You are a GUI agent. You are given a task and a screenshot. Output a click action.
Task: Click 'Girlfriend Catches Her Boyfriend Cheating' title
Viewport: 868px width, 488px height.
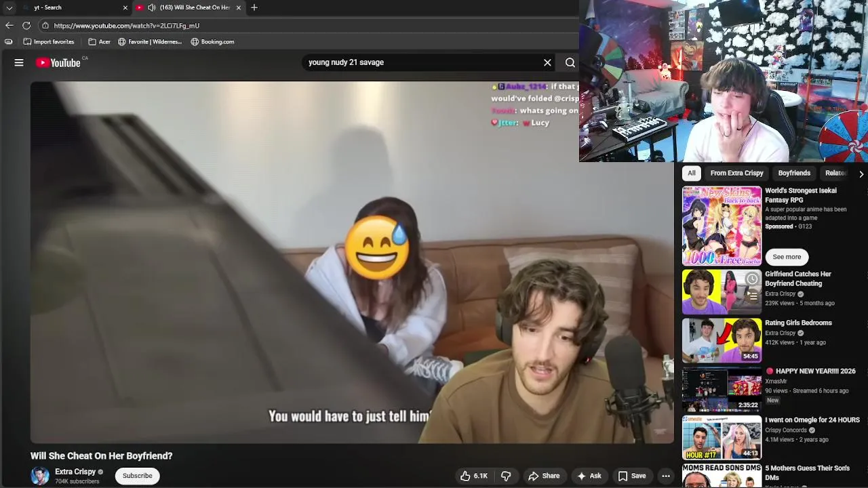coord(798,279)
